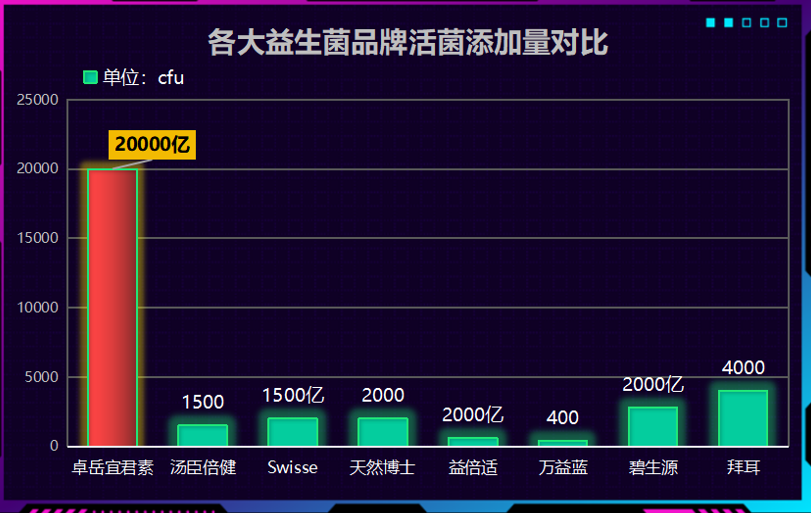Select the Swisse green bar
This screenshot has height=513, width=811.
click(292, 432)
